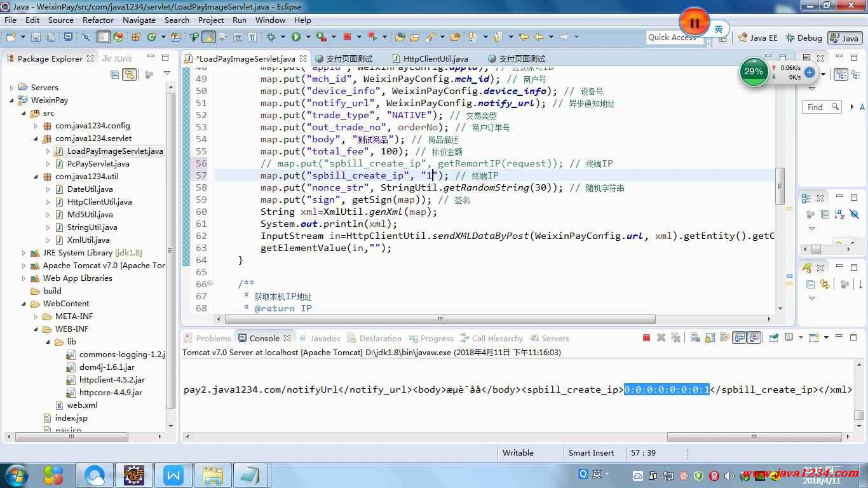Open PcPayServlet.java in Package Explorer
Viewport: 868px width, 488px height.
[x=98, y=164]
